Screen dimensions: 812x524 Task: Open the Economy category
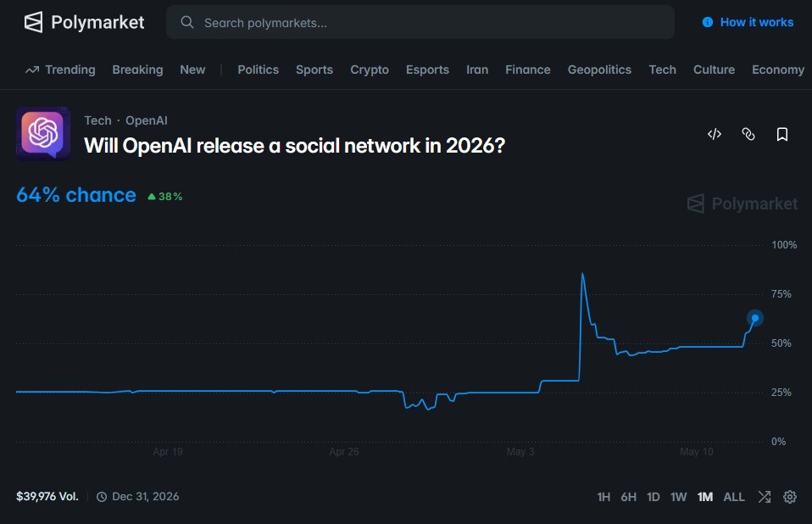click(778, 70)
